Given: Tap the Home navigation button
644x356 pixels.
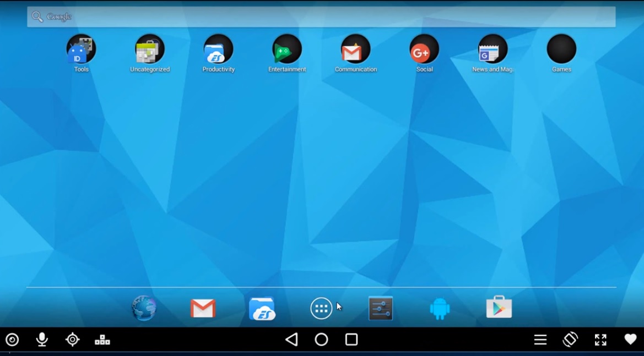Looking at the screenshot, I should [x=321, y=339].
